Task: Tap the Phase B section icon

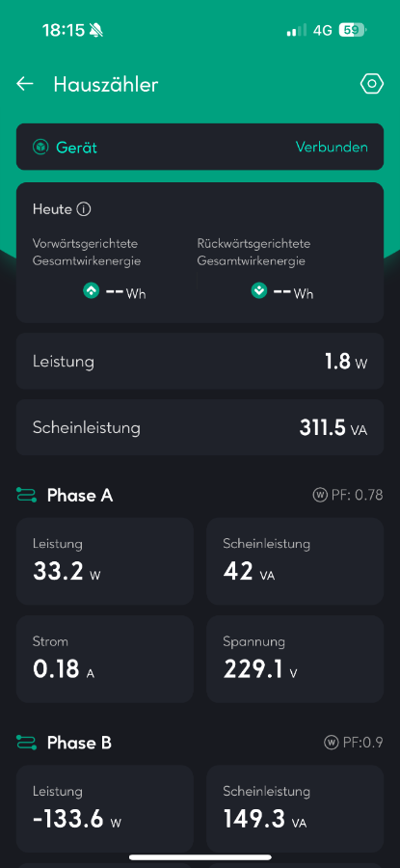Action: (26, 743)
